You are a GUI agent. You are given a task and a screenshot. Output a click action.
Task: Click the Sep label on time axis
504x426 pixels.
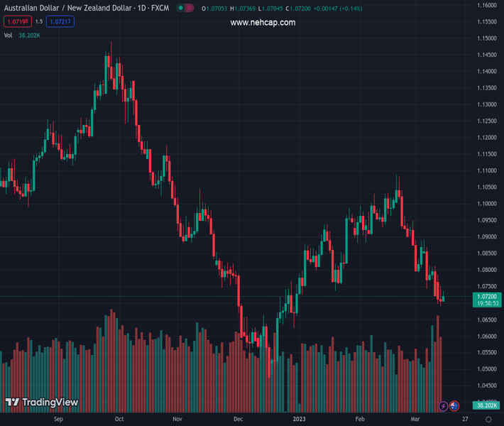[59, 420]
